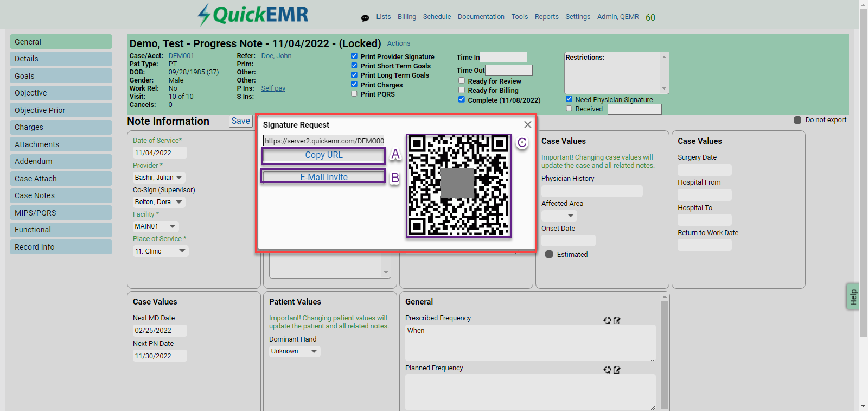The image size is (868, 411).
Task: Click the Copy URL button
Action: (x=324, y=155)
